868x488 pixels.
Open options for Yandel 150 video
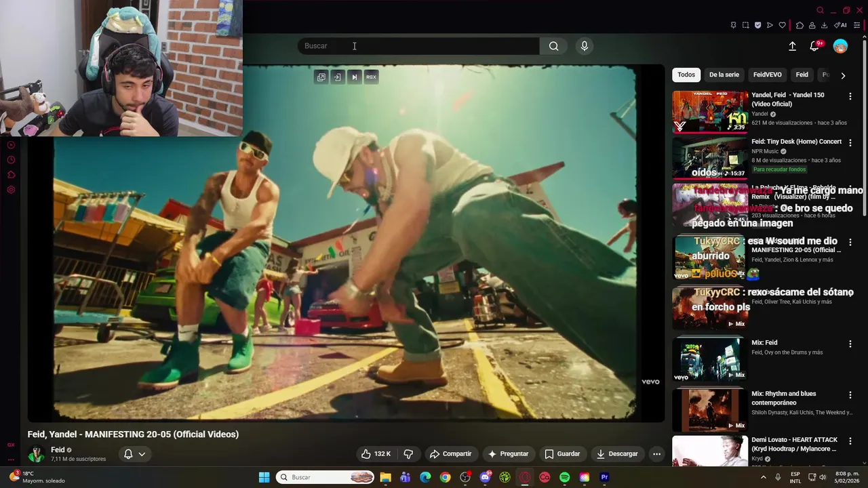click(x=850, y=96)
